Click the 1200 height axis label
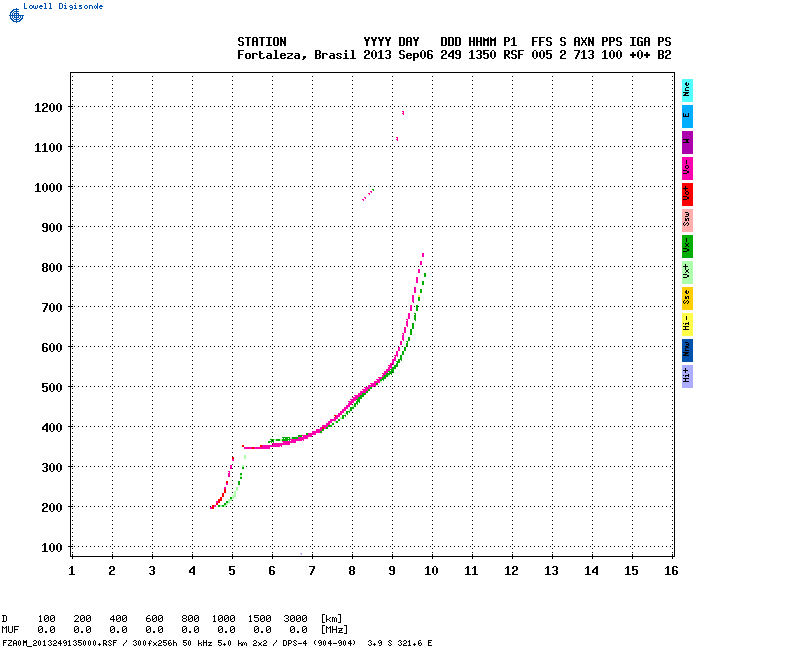Screen dimensions: 800x650 click(x=48, y=108)
